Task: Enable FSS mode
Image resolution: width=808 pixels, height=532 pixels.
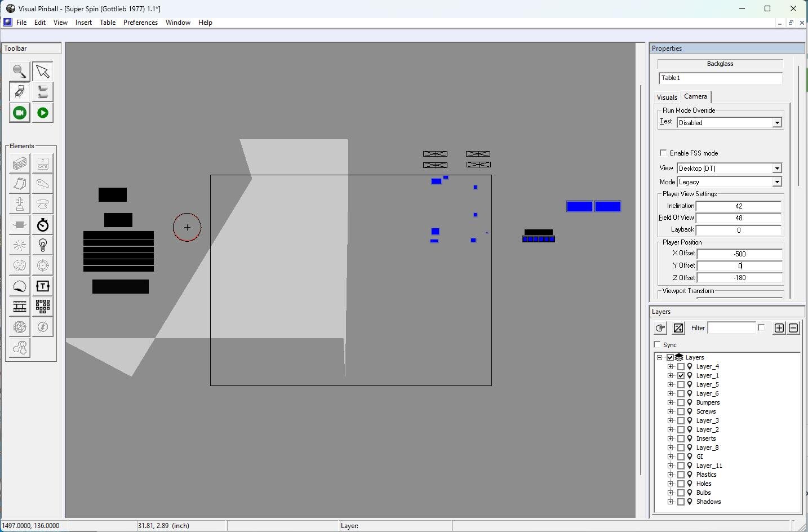Action: point(663,153)
